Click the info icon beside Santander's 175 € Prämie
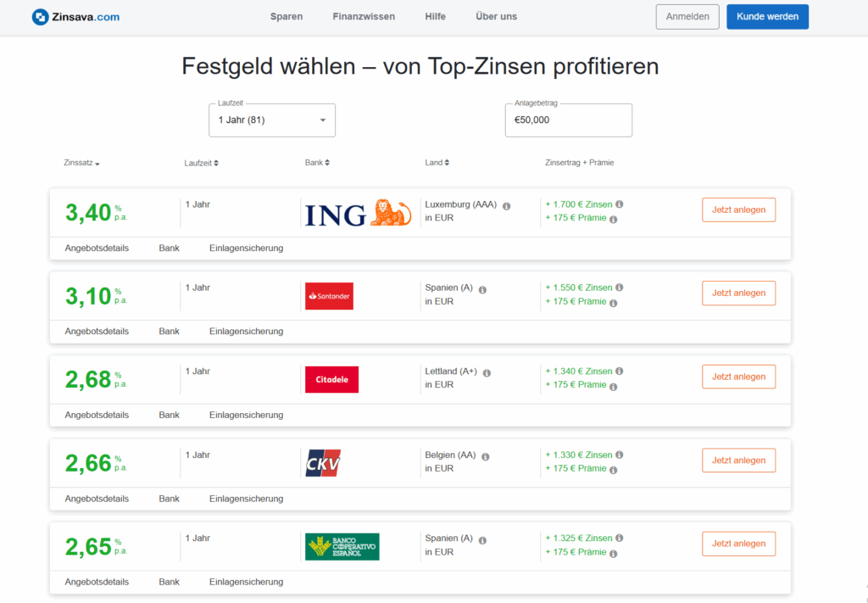868x603 pixels. coord(612,302)
